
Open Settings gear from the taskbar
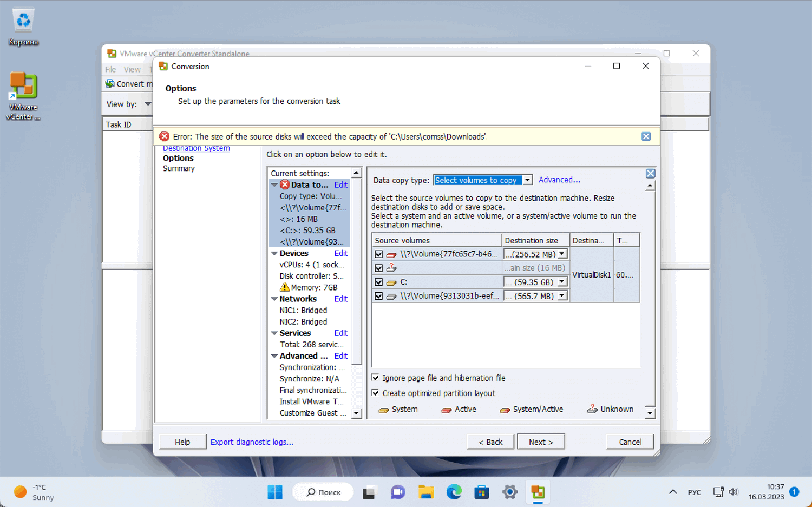click(x=510, y=492)
